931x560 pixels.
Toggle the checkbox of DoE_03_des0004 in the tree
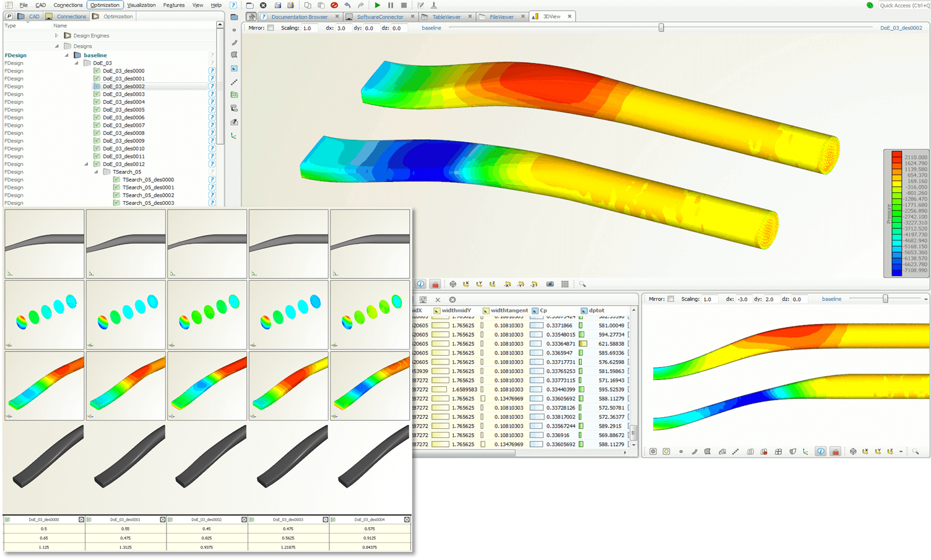point(97,102)
